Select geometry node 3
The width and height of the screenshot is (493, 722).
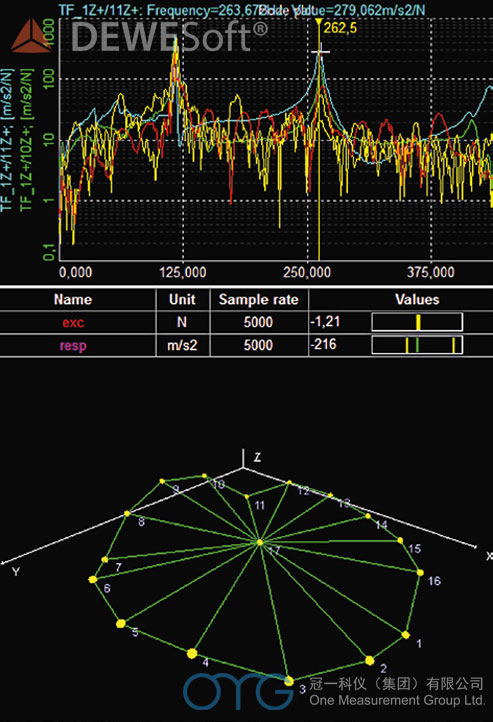(x=289, y=681)
